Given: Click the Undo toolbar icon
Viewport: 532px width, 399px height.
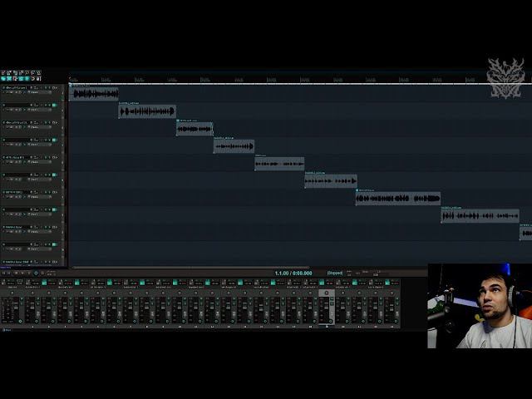Looking at the screenshot, I should tap(27, 72).
